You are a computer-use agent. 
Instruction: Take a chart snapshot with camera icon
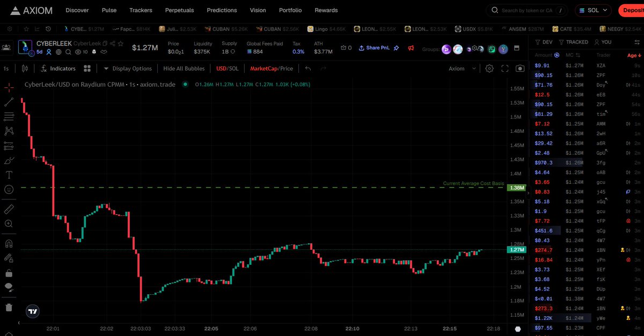pyautogui.click(x=519, y=69)
